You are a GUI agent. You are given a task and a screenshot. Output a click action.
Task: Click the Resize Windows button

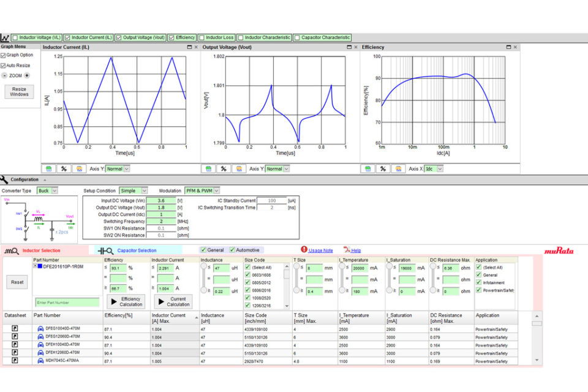[19, 91]
